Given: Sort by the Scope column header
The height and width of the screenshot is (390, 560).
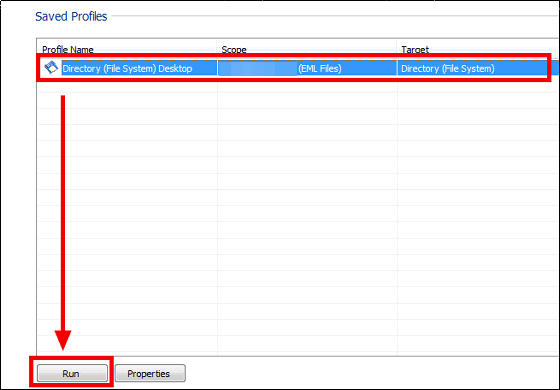Looking at the screenshot, I should coord(234,49).
